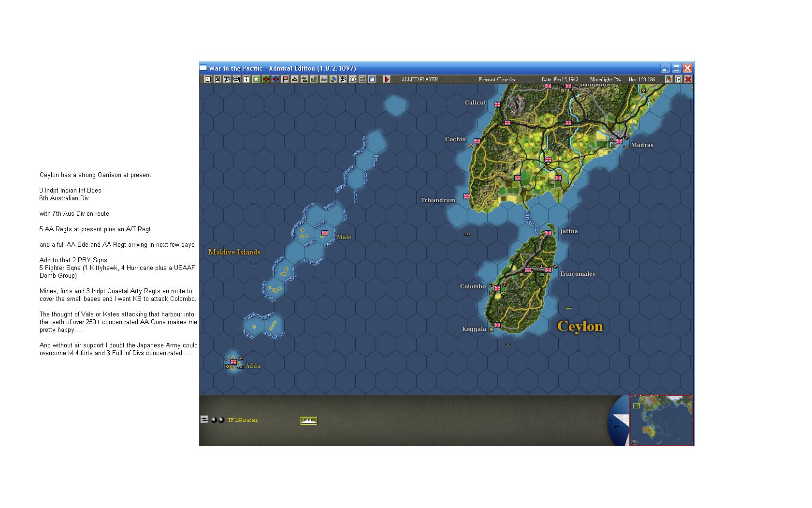Select the Trivandrum base flag
Image resolution: width=812 pixels, height=508 pixels.
[467, 196]
